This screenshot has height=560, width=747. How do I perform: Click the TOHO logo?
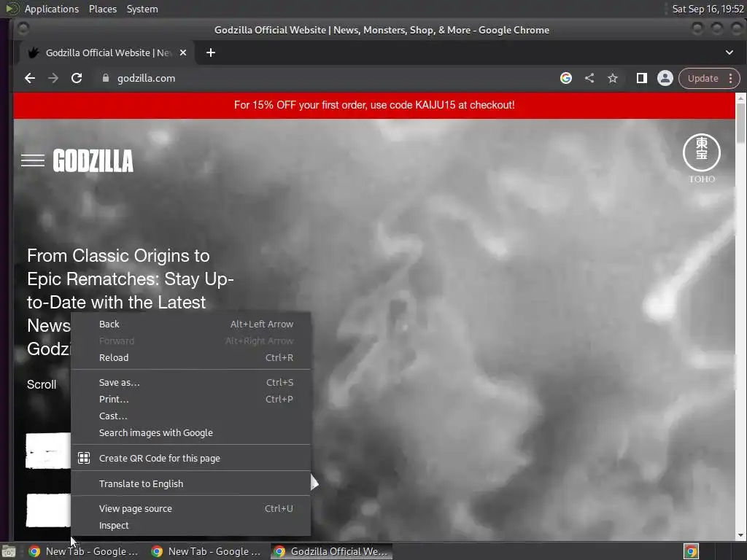click(702, 158)
